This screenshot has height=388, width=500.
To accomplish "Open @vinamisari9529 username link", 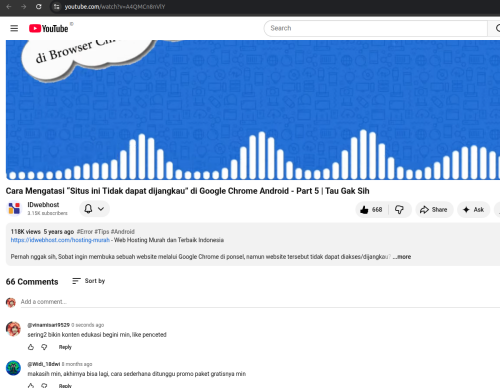I will tap(48, 325).
